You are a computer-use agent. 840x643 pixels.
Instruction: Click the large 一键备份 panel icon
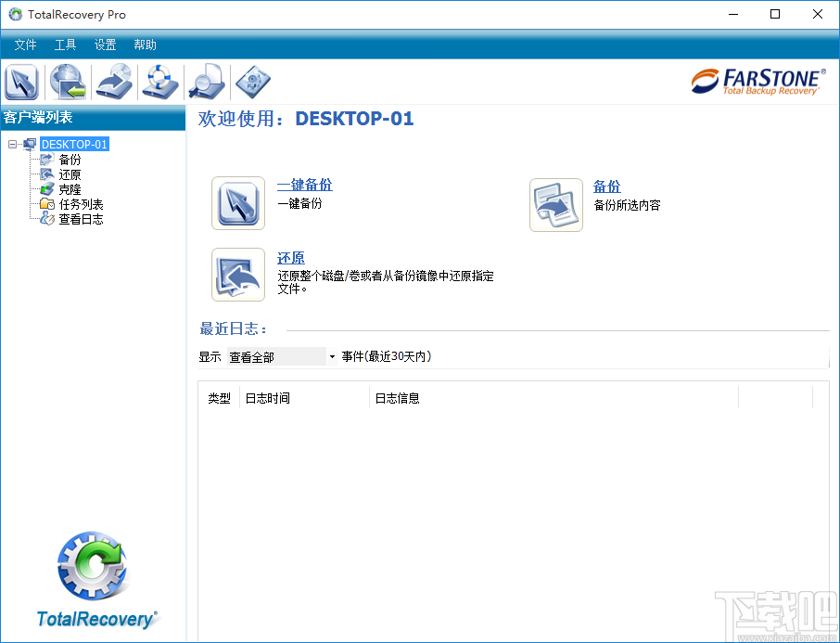(x=238, y=202)
